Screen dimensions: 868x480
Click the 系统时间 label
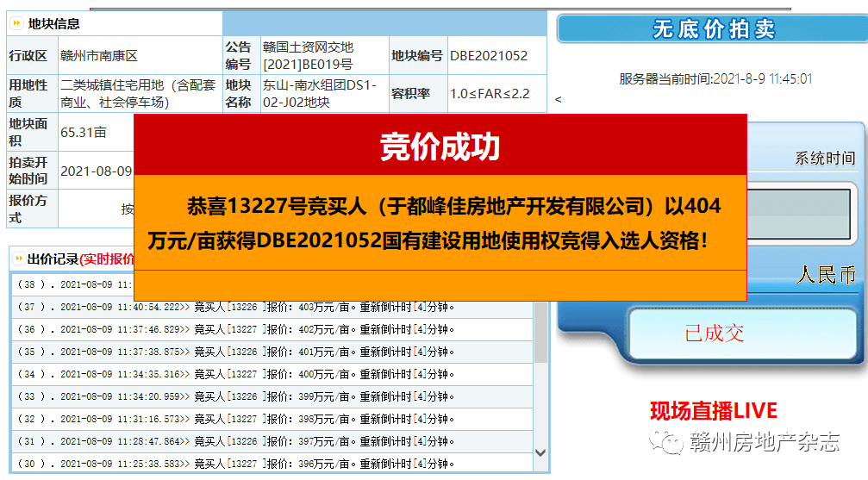click(x=825, y=159)
